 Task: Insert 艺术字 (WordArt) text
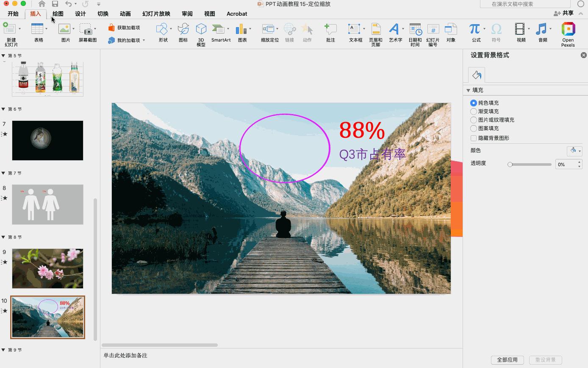tap(394, 29)
